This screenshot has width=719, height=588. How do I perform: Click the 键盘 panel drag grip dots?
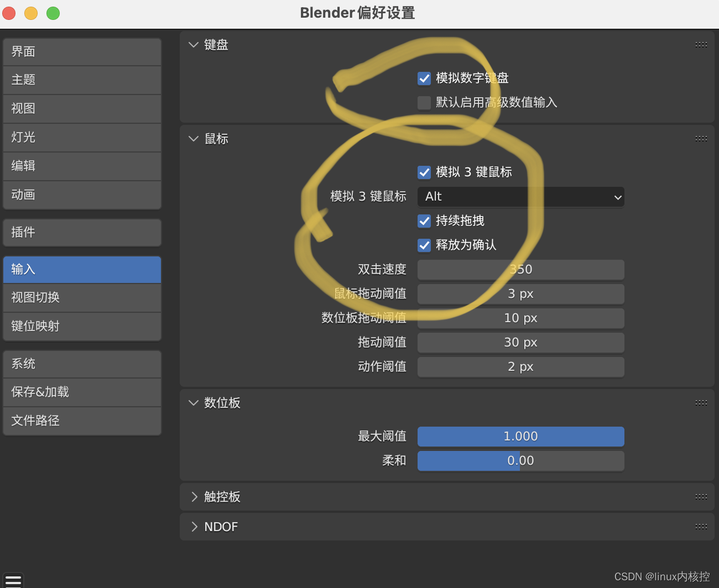[x=701, y=45]
